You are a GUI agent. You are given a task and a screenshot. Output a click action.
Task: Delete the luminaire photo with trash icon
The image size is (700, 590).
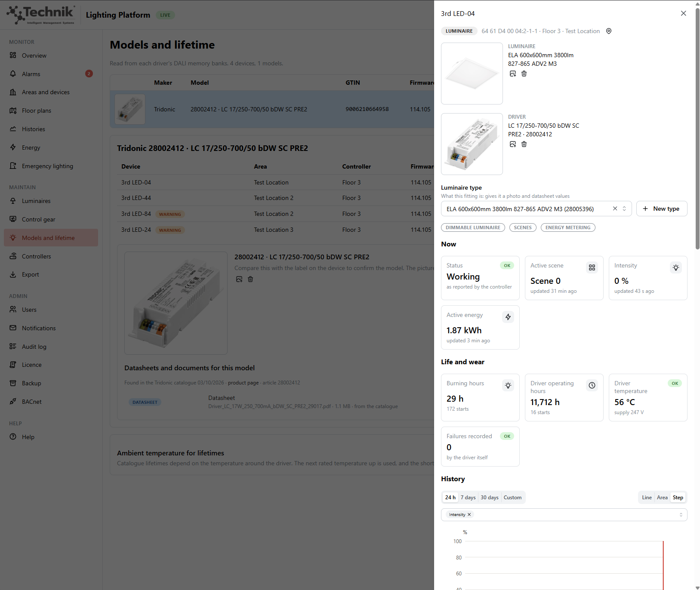524,74
